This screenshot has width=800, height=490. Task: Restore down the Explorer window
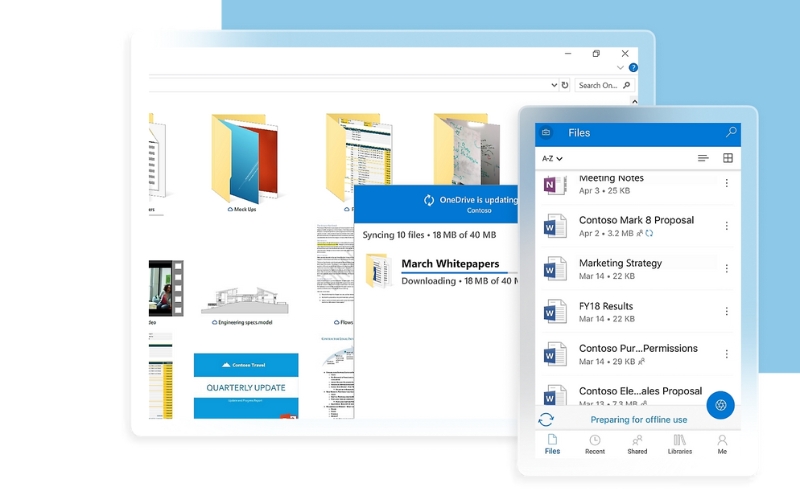point(596,53)
